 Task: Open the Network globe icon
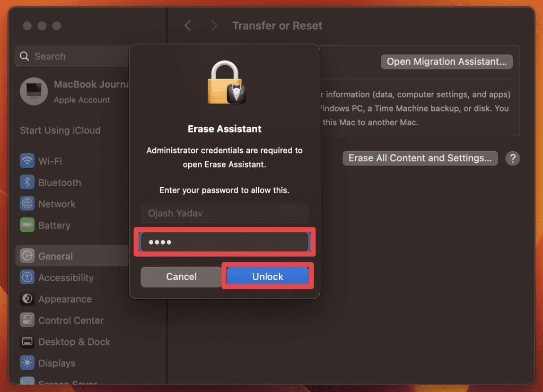[x=28, y=204]
